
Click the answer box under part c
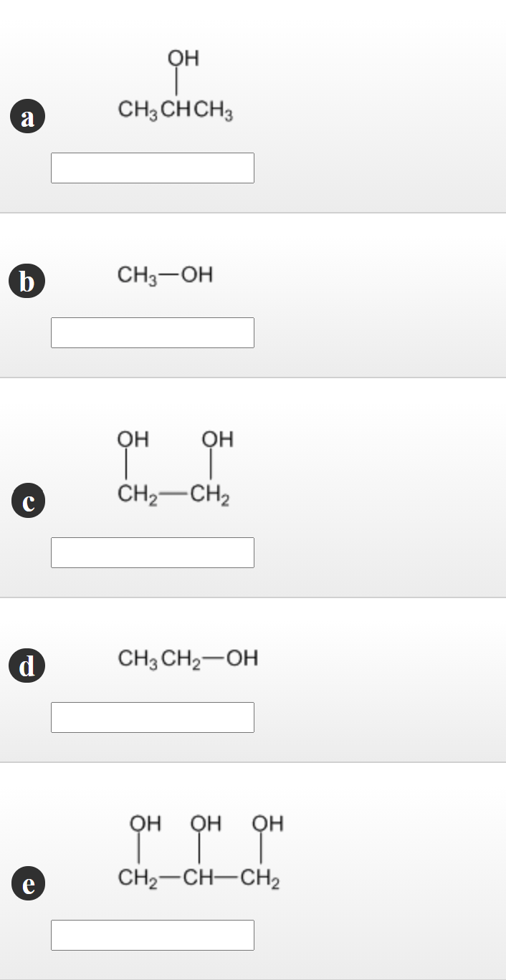coord(152,552)
